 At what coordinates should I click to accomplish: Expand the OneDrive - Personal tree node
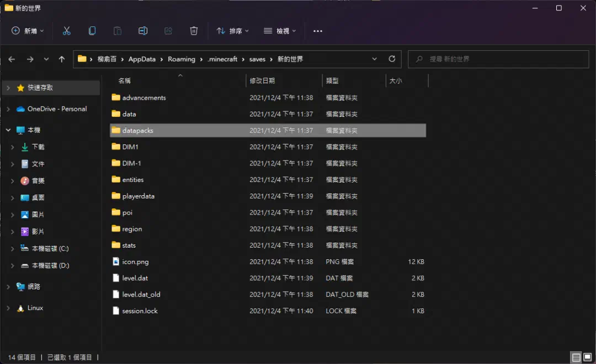[x=8, y=109]
